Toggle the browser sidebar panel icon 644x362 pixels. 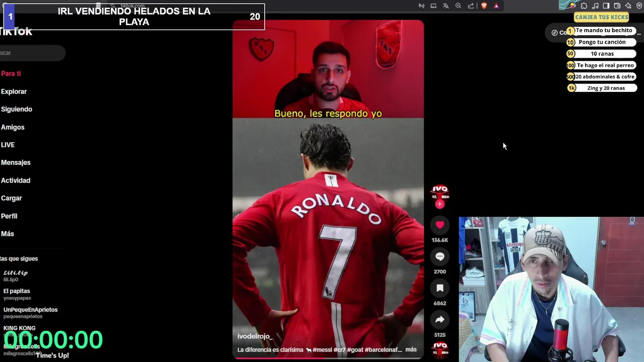point(606,6)
